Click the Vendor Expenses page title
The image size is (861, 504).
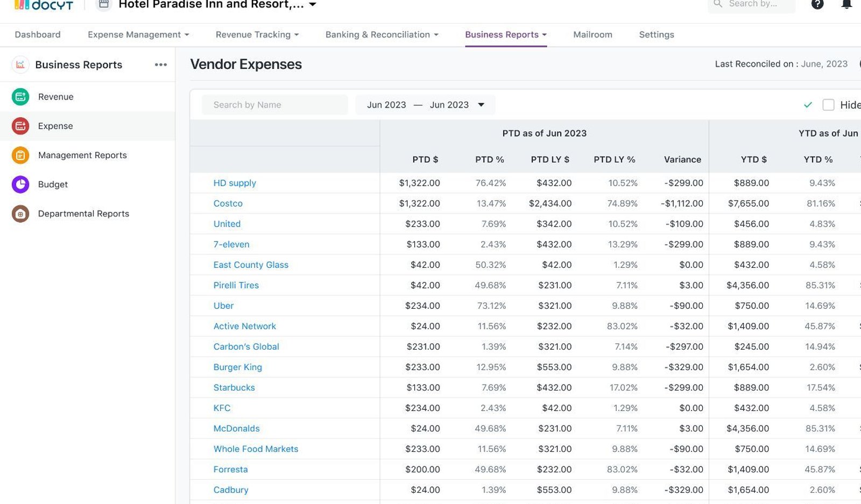point(246,65)
